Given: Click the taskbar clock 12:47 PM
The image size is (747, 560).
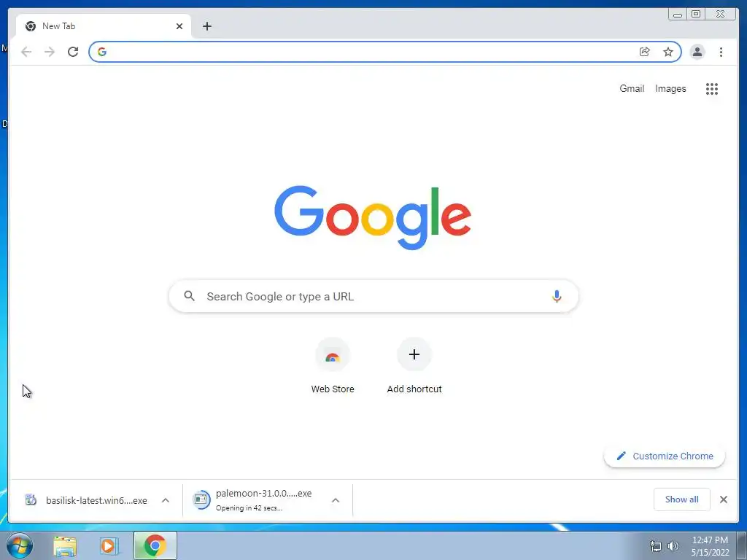Looking at the screenshot, I should pos(710,540).
